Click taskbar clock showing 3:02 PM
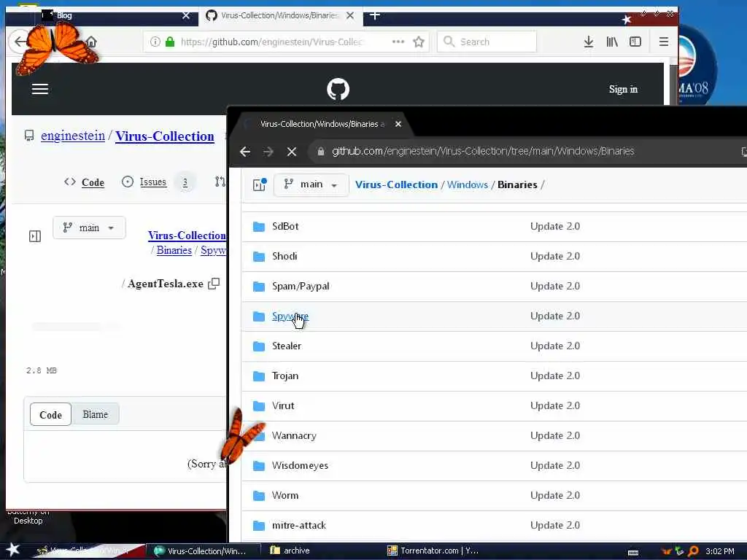This screenshot has width=747, height=560. point(720,551)
